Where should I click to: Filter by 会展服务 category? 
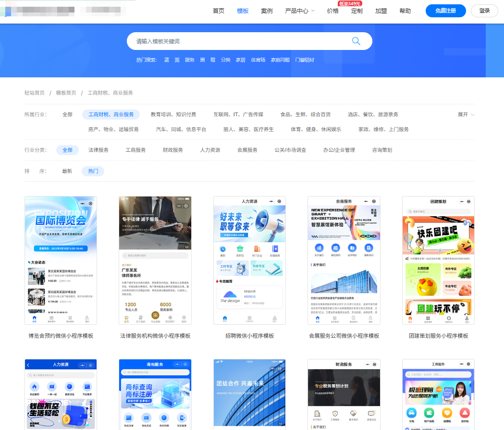click(247, 150)
